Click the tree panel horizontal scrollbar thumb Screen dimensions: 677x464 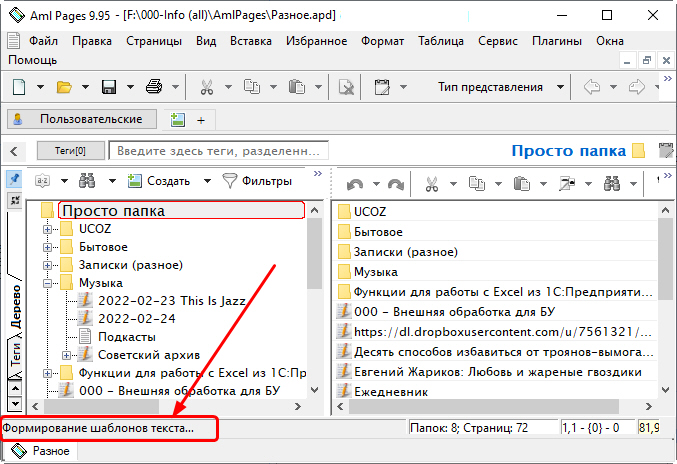tap(101, 407)
